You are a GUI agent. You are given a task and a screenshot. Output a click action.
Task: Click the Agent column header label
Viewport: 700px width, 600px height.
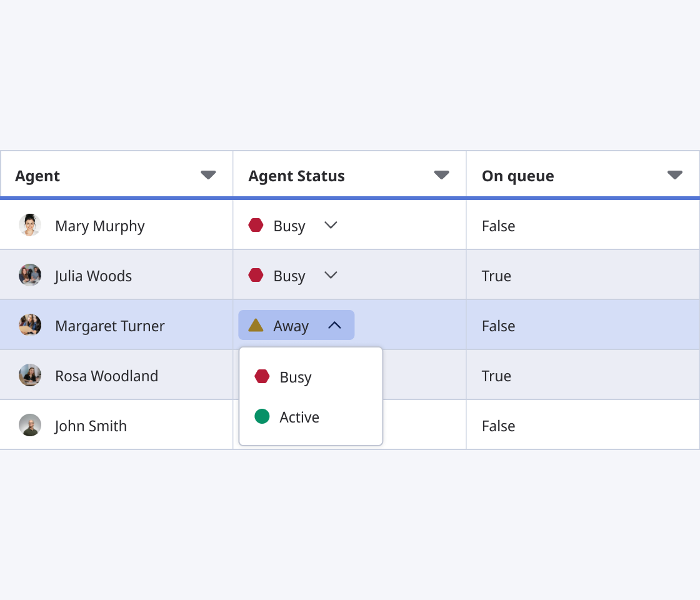(x=37, y=176)
